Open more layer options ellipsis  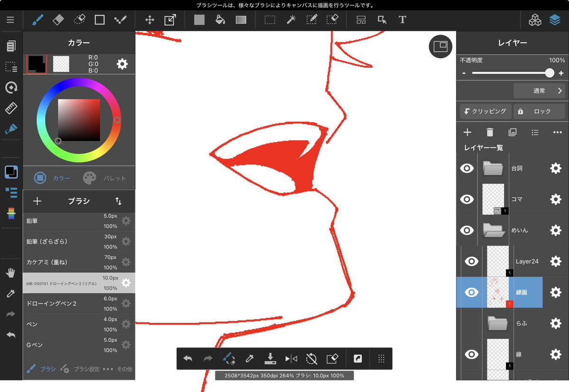click(x=558, y=132)
